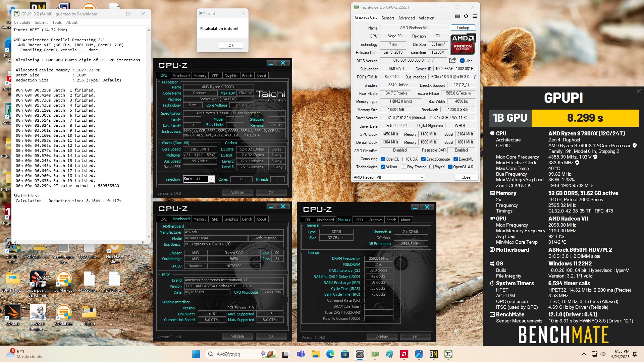Open the About menu in GPUPI
The width and height of the screenshot is (644, 362).
tap(72, 22)
